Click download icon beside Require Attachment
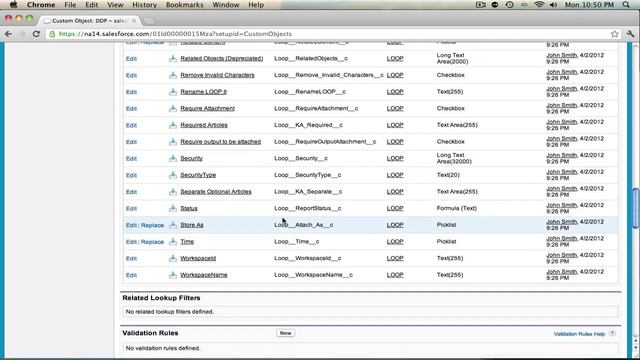Viewport: 640px width, 360px height. pyautogui.click(x=173, y=109)
